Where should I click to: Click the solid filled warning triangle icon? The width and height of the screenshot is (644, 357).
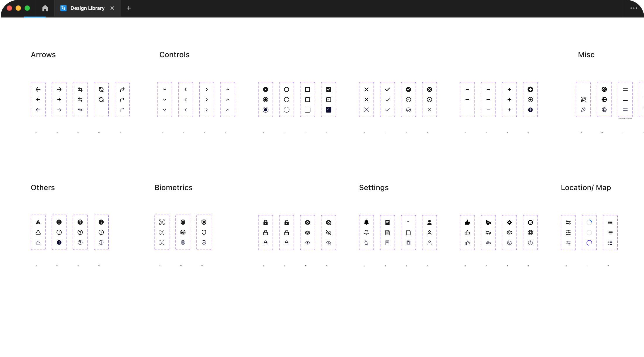click(38, 222)
